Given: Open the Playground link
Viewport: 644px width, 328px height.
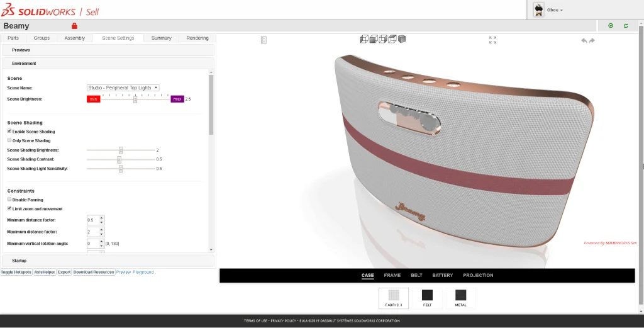Looking at the screenshot, I should 143,272.
